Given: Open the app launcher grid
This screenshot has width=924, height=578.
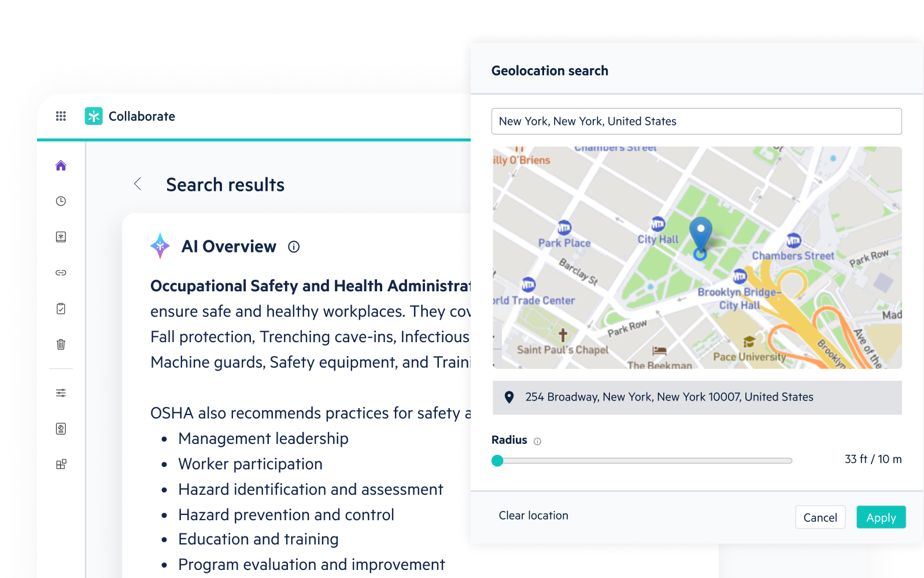Looking at the screenshot, I should click(x=61, y=116).
